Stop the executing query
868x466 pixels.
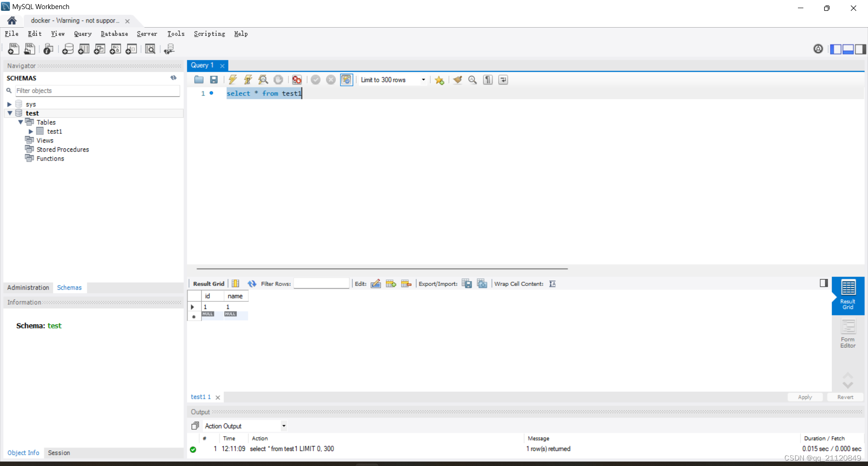pyautogui.click(x=278, y=80)
